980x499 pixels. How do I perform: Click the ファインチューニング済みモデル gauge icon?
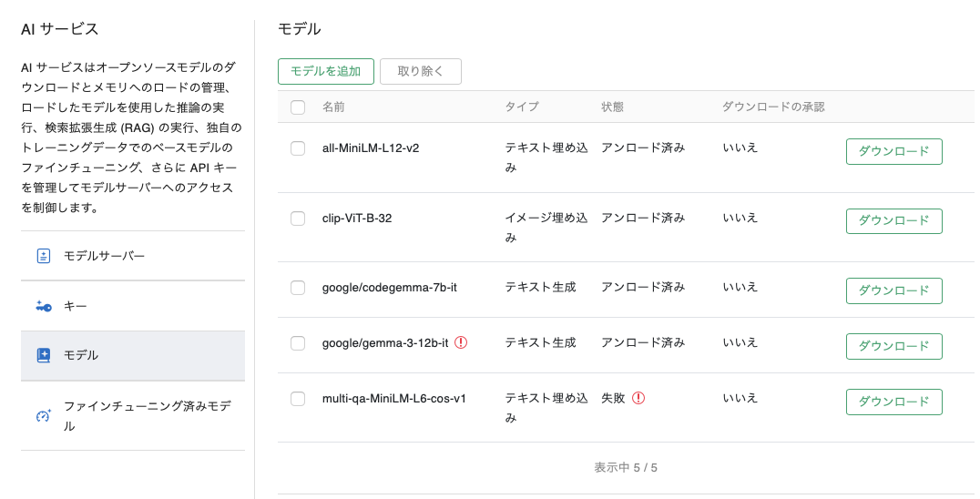coord(43,416)
